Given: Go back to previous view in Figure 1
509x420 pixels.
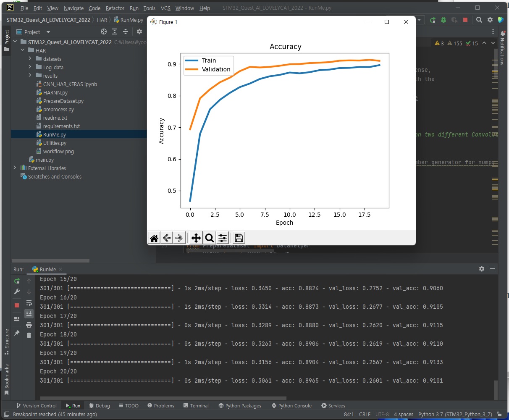Looking at the screenshot, I should [167, 238].
